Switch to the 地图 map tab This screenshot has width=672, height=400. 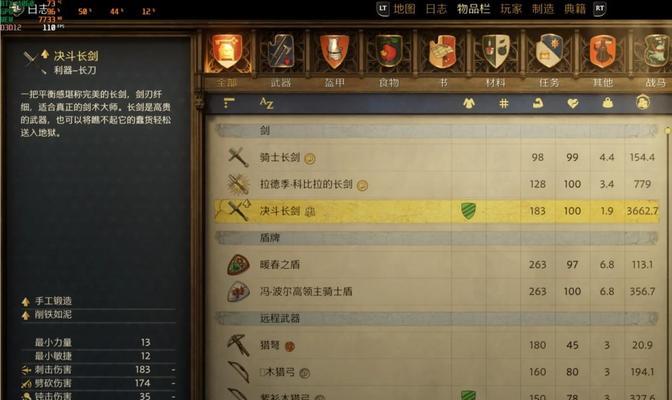pyautogui.click(x=404, y=9)
